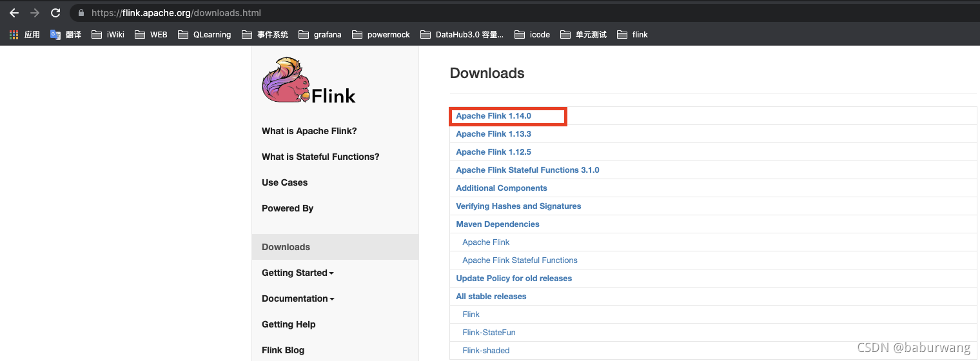Click the browser forward arrow
The height and width of the screenshot is (361, 980).
[35, 13]
